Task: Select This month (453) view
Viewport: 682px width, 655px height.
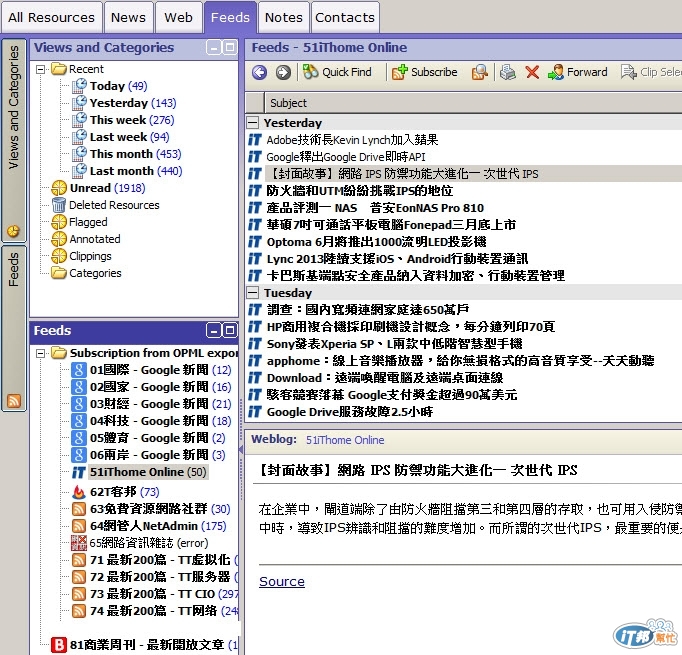Action: click(135, 154)
